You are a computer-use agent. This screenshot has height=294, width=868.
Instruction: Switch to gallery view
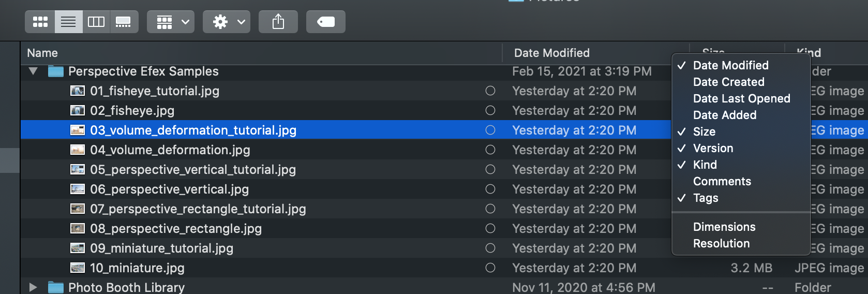tap(124, 22)
